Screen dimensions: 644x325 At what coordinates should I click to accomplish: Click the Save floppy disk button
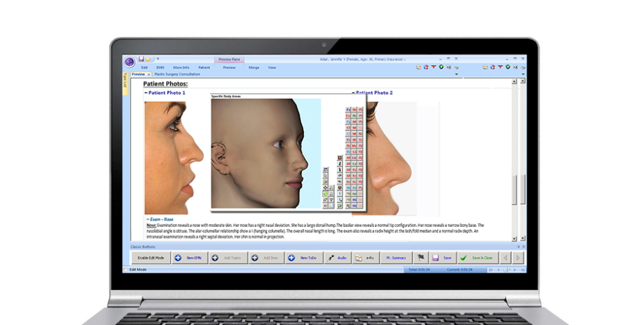pyautogui.click(x=442, y=257)
